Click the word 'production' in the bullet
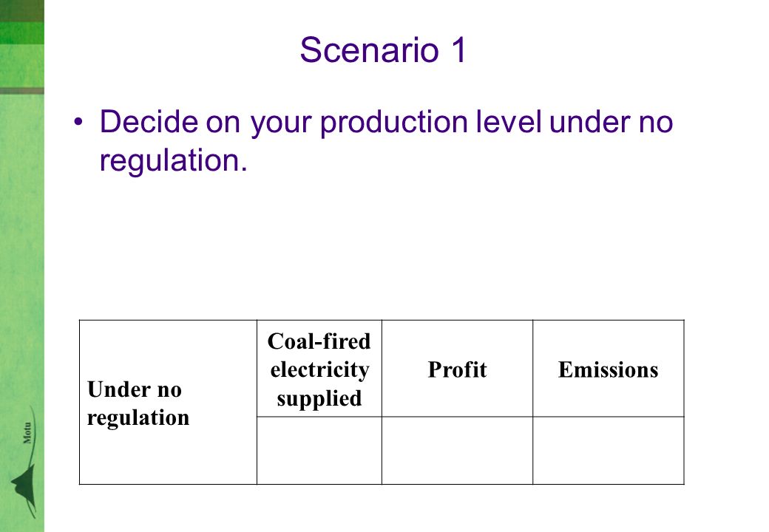 (394, 122)
